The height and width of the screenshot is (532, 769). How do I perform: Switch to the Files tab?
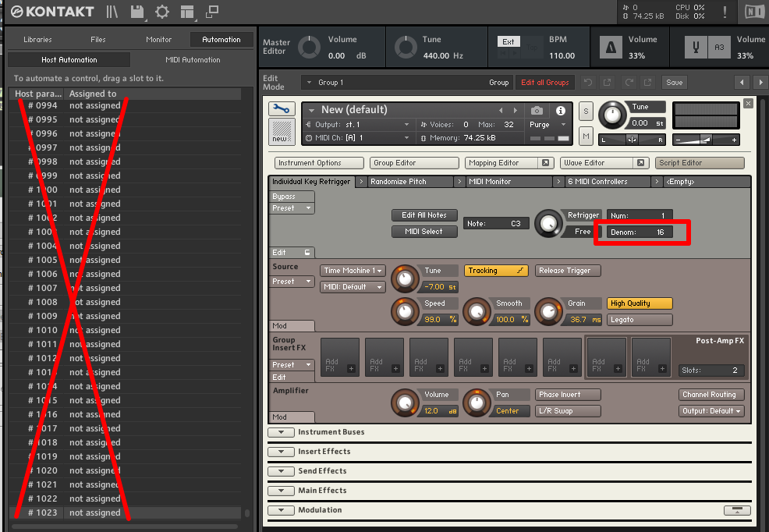(98, 40)
